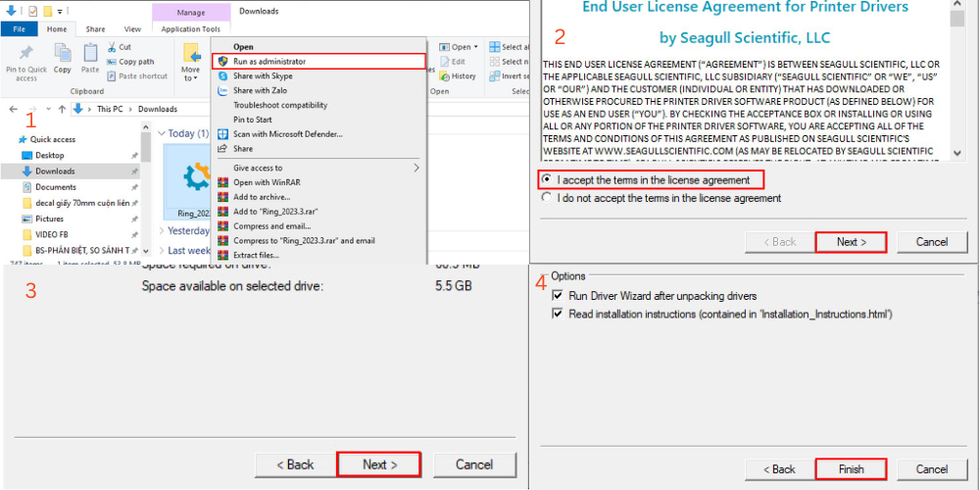Viewport: 980px width, 490px height.
Task: Open the Move to dropdown
Action: [191, 64]
